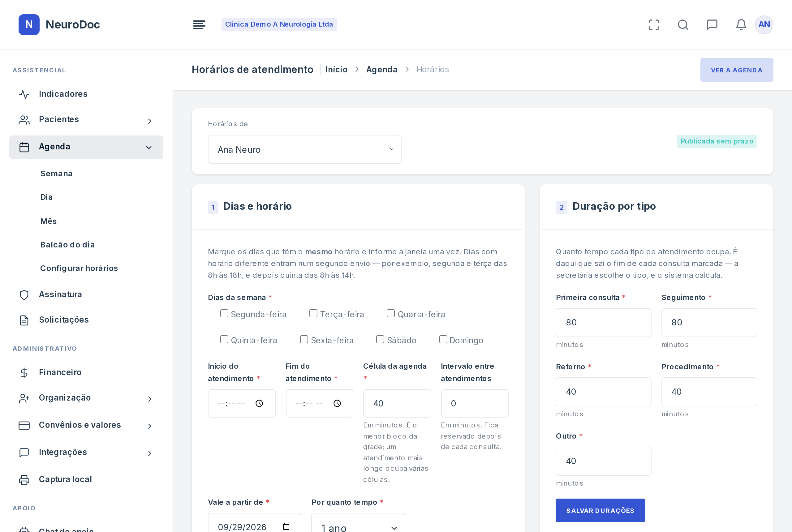
Task: Open Configurar horários menu item
Action: [79, 268]
